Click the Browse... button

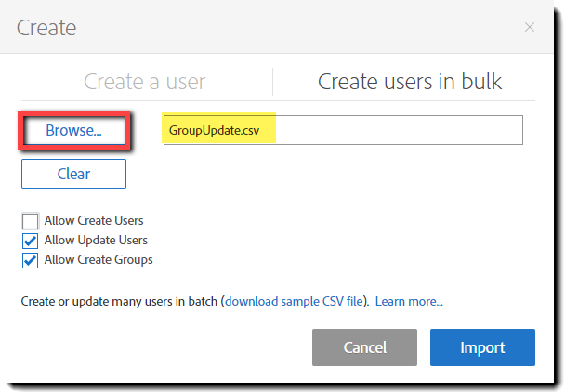point(73,130)
